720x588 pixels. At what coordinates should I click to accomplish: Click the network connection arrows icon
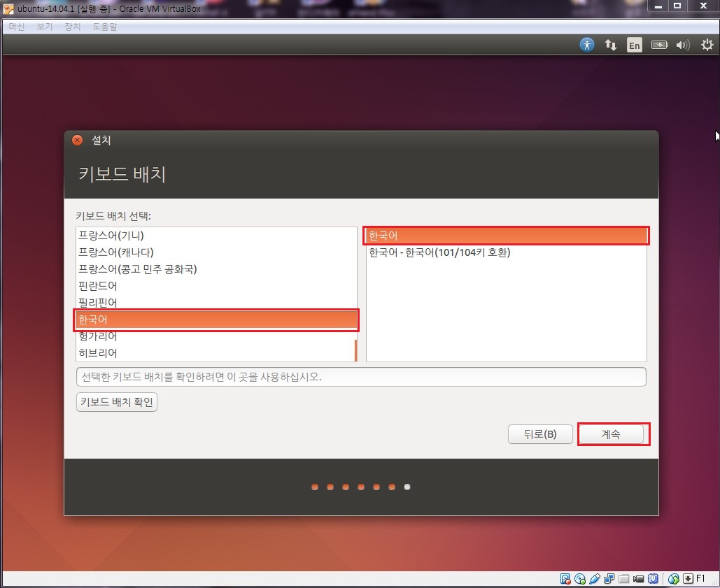(611, 45)
